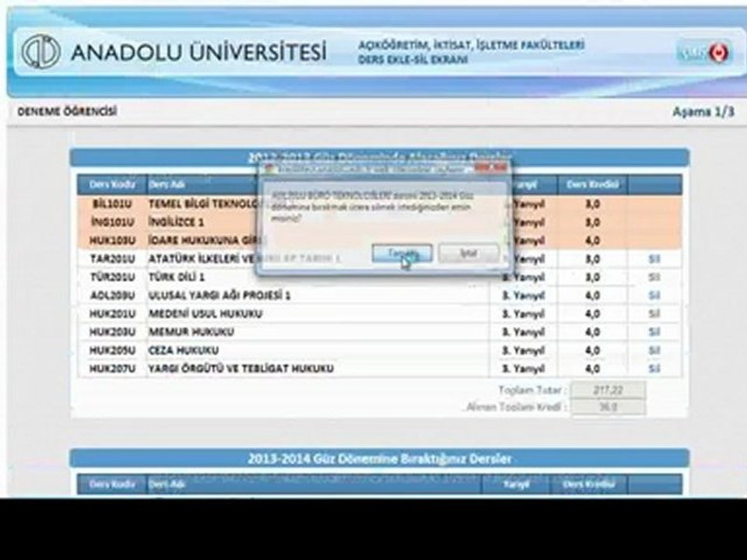Confirm deletion with the Tamam button

point(402,254)
